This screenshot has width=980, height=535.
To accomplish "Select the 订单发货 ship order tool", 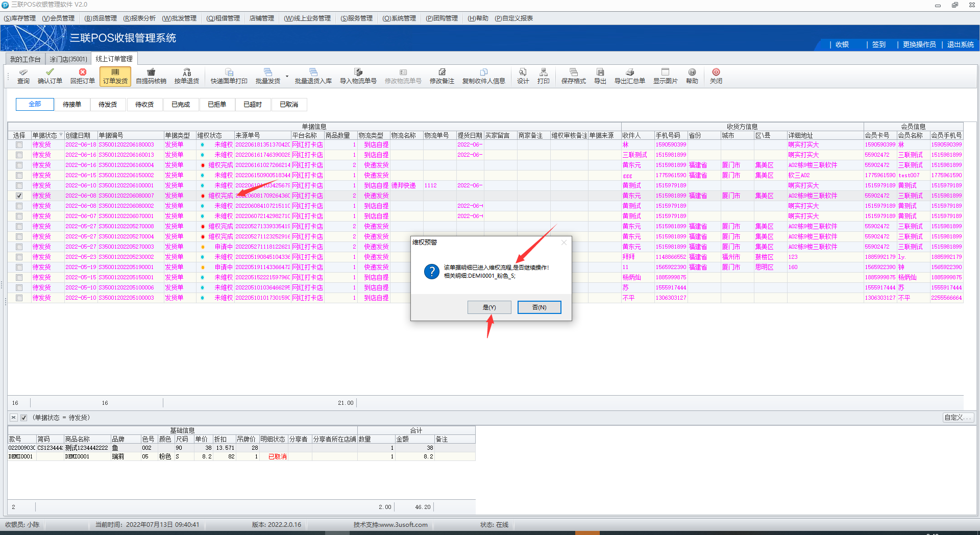I will pyautogui.click(x=115, y=77).
